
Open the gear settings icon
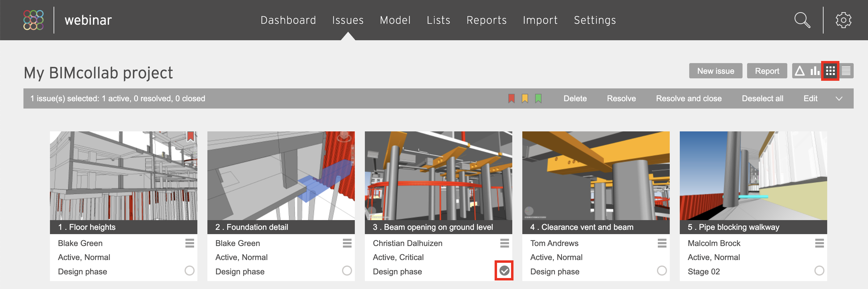coord(843,20)
